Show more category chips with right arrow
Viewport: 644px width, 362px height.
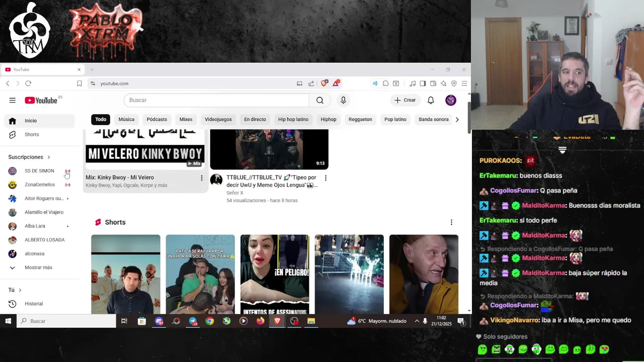457,119
